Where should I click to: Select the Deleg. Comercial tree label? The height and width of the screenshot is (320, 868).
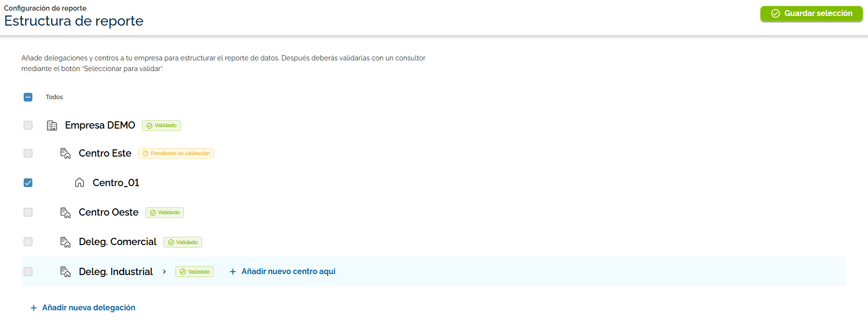[117, 242]
